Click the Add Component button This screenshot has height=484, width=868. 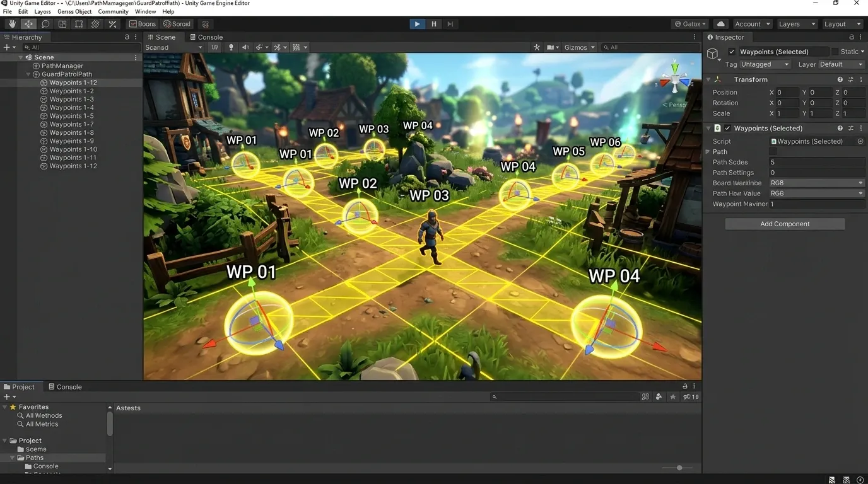(785, 224)
